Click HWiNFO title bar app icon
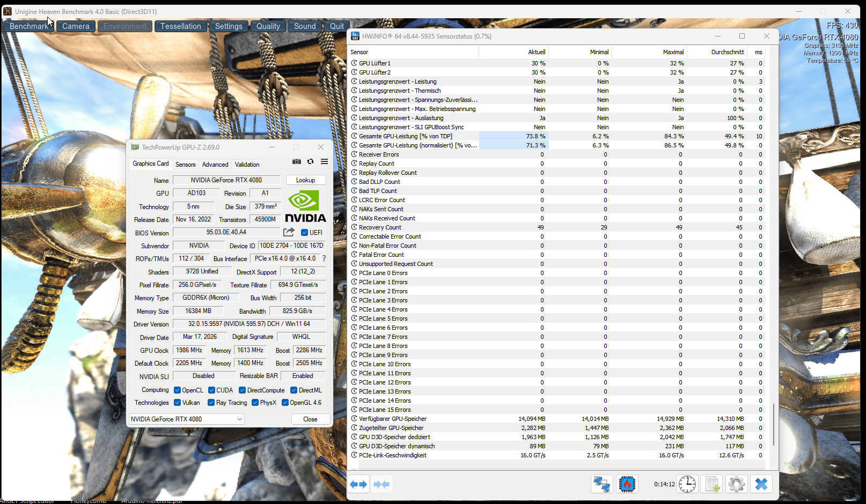Image resolution: width=866 pixels, height=504 pixels. tap(355, 36)
